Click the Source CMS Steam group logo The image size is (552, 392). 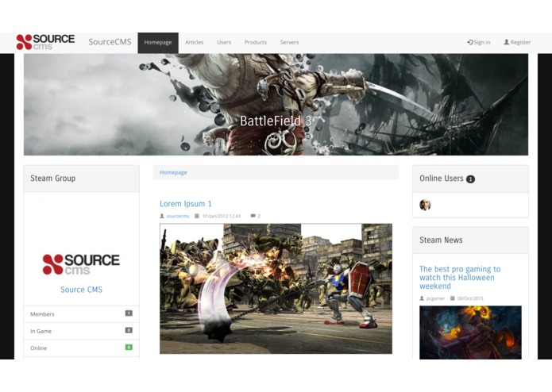click(x=81, y=264)
